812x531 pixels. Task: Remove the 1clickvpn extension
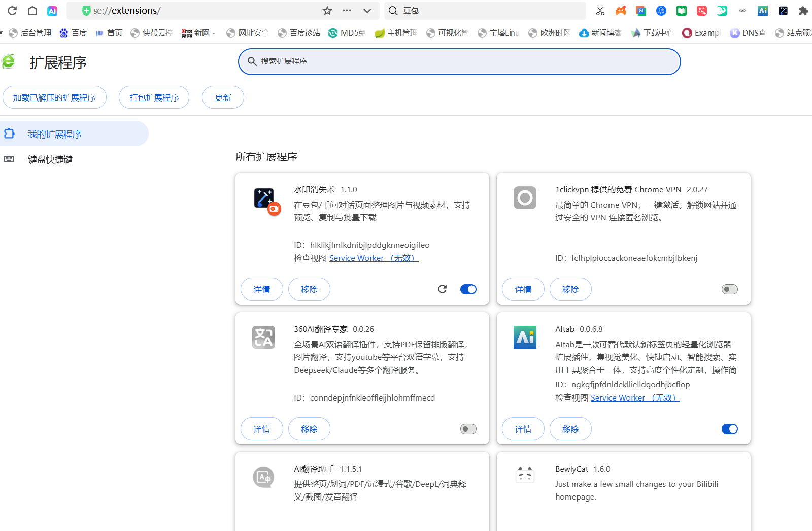570,289
